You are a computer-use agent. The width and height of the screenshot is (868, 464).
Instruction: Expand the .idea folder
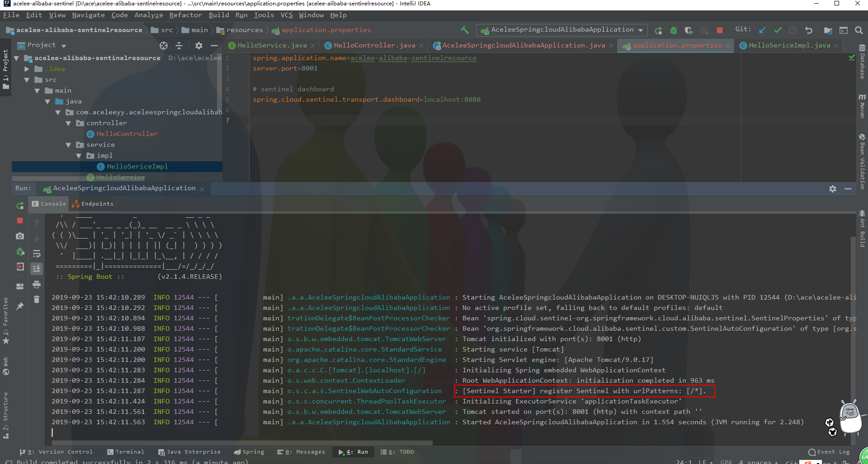point(27,69)
